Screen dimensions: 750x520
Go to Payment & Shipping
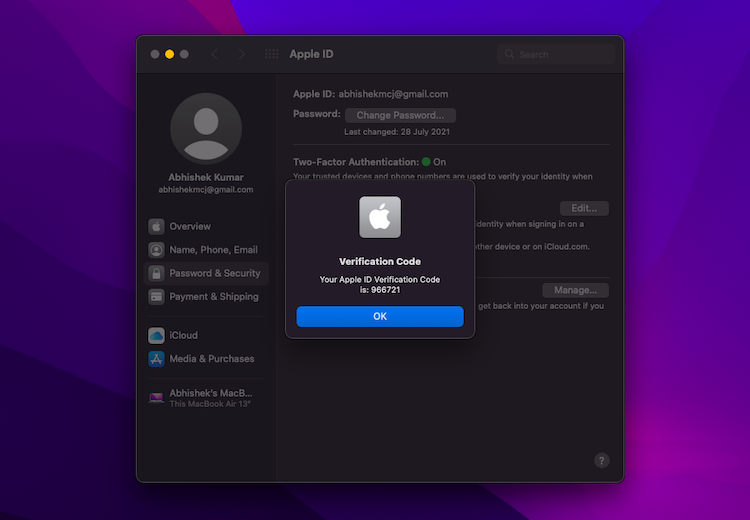206,297
